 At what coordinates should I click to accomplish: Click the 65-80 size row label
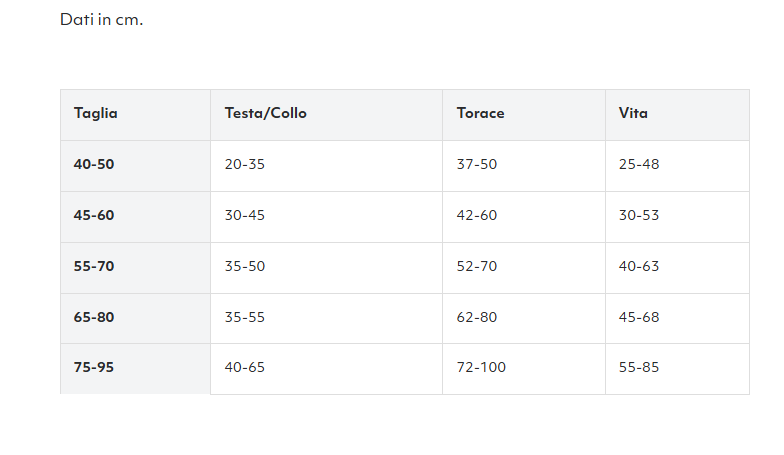[x=94, y=317]
